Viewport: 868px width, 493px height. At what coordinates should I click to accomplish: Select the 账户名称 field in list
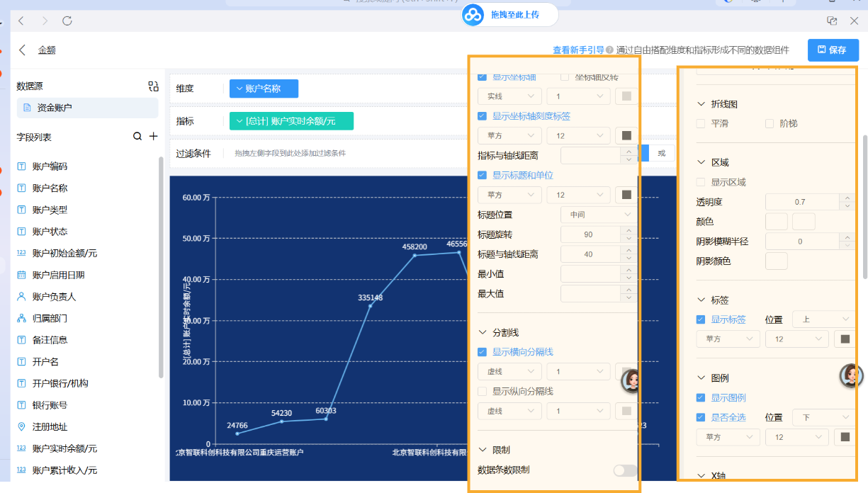pyautogui.click(x=50, y=188)
